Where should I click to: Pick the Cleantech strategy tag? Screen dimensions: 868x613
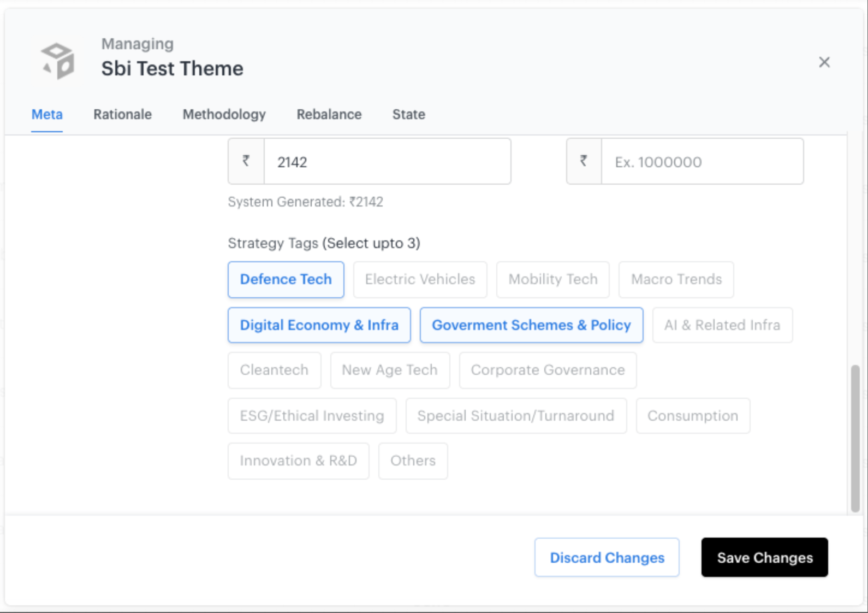click(x=274, y=370)
